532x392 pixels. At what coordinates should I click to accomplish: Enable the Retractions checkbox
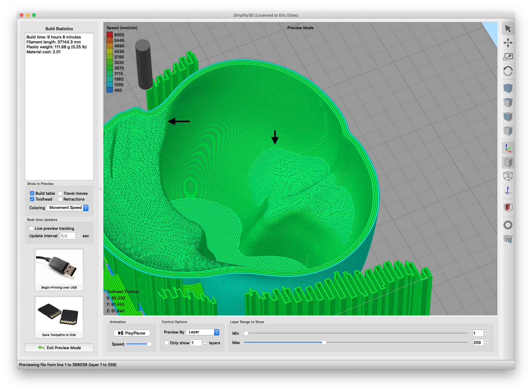click(60, 199)
